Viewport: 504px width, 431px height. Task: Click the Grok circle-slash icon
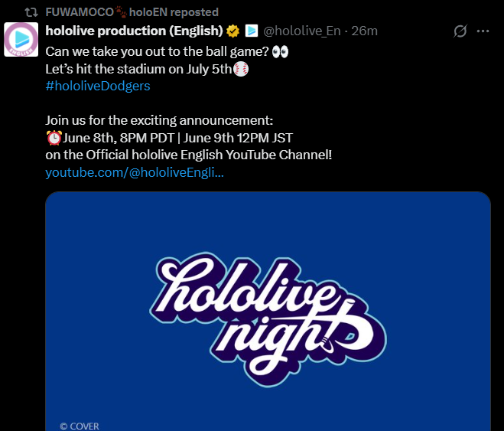(460, 31)
